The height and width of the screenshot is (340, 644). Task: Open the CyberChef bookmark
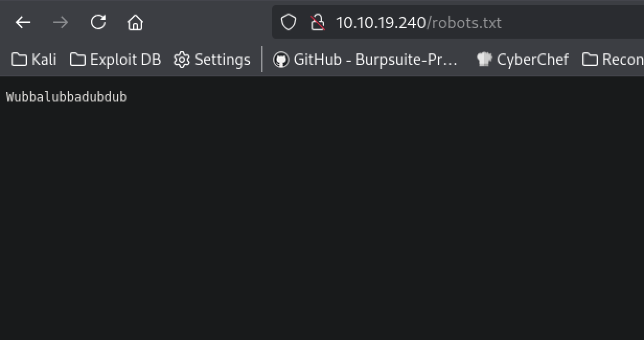[x=533, y=59]
